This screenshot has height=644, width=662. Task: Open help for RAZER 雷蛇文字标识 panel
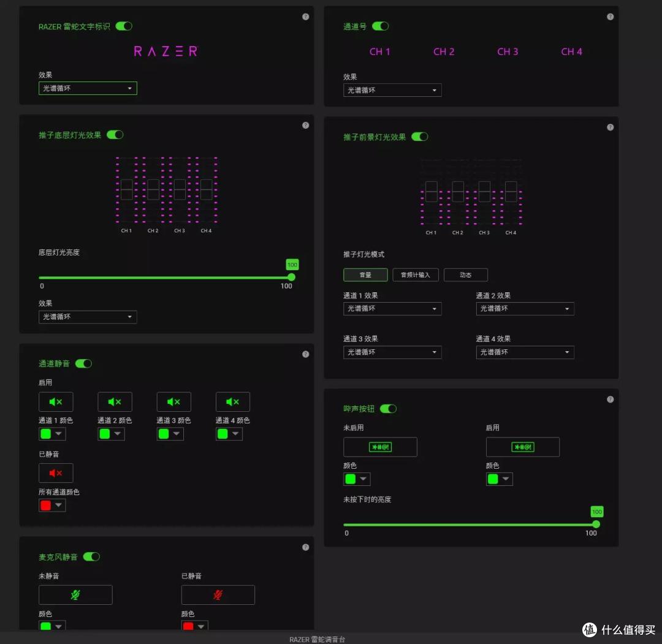click(306, 17)
